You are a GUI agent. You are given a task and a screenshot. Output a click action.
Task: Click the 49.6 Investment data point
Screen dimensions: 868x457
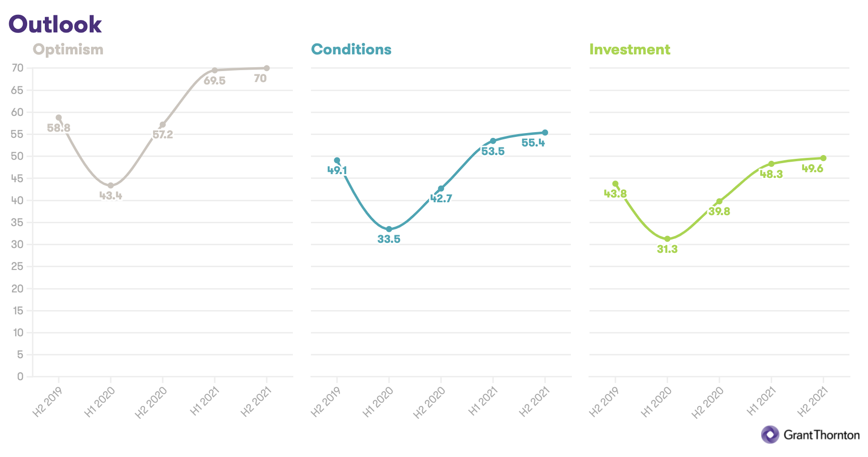(823, 158)
